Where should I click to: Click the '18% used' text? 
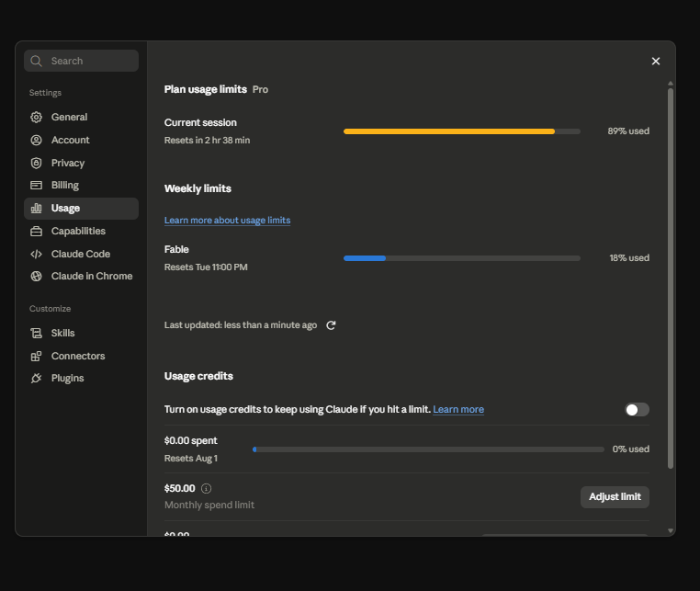(x=629, y=258)
